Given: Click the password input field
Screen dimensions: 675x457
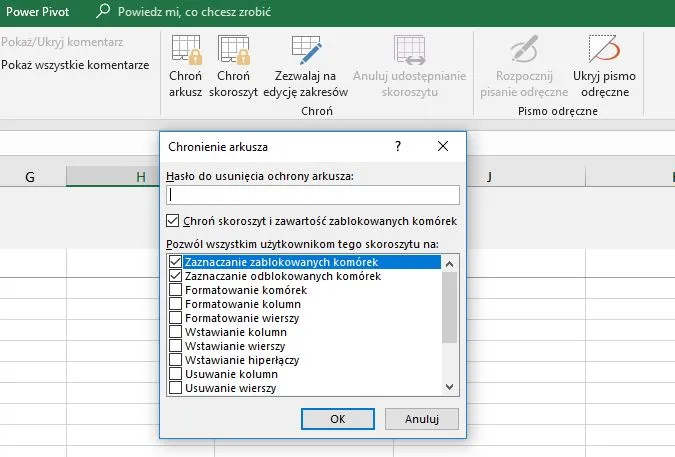Looking at the screenshot, I should pyautogui.click(x=312, y=195).
